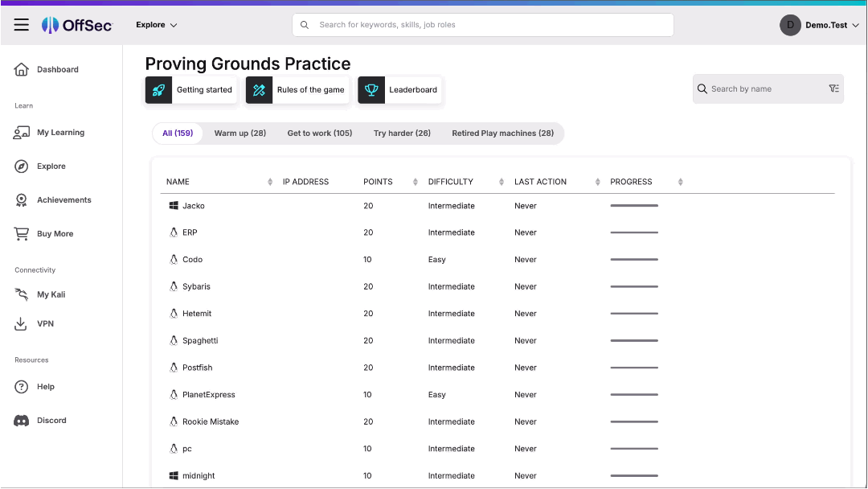Click the VPN download icon
The width and height of the screenshot is (868, 489).
[20, 324]
